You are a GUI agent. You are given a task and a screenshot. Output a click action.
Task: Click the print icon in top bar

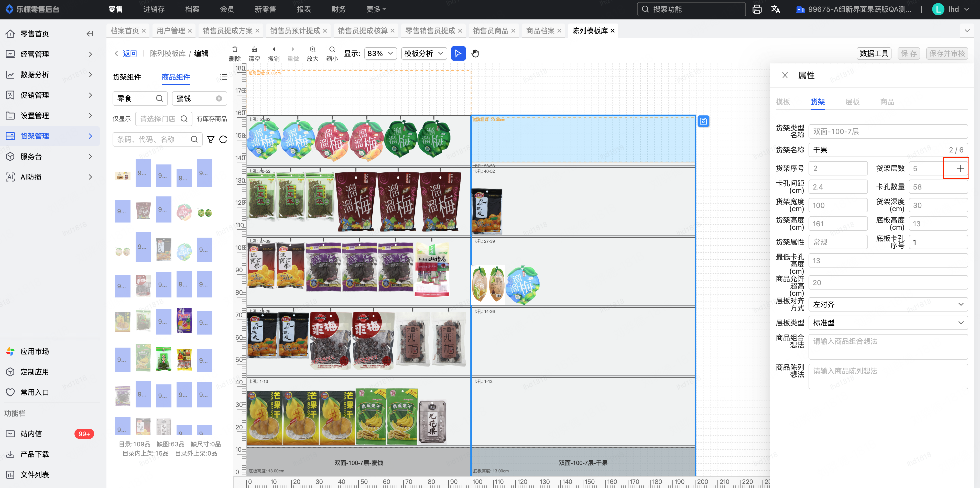757,9
